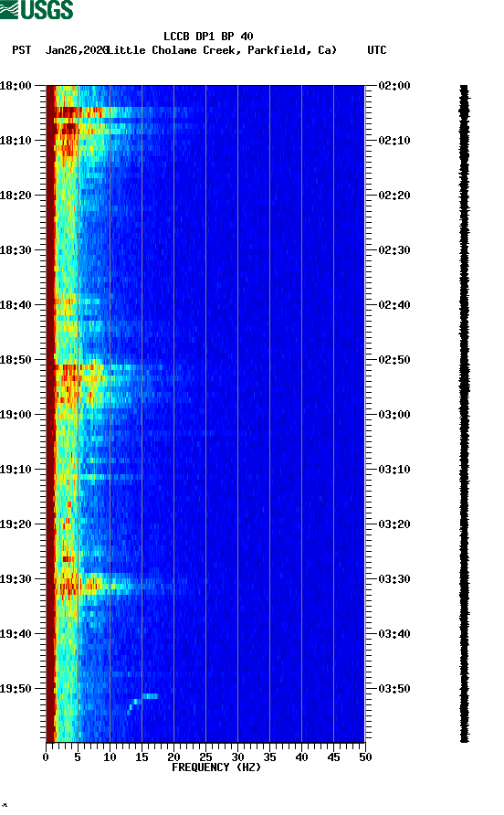Click the 25 Hz frequency tick label

pos(205,757)
